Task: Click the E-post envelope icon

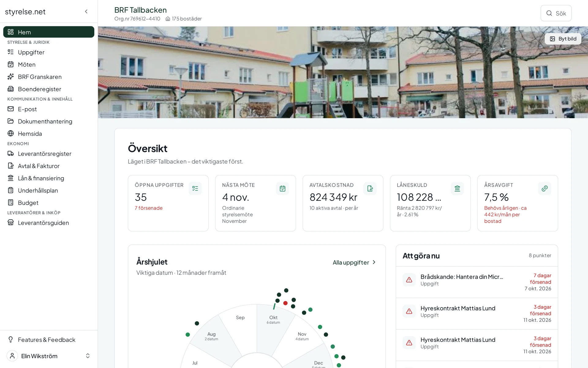Action: click(x=11, y=109)
